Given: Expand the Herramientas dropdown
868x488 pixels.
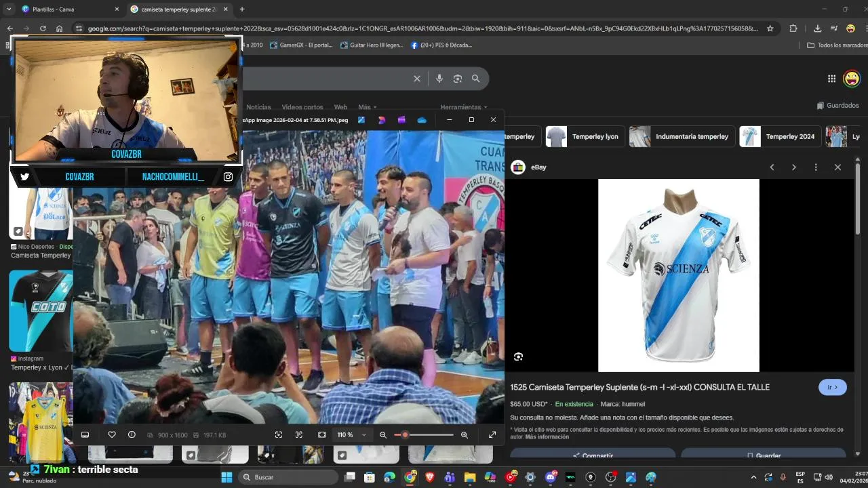Looking at the screenshot, I should click(464, 107).
